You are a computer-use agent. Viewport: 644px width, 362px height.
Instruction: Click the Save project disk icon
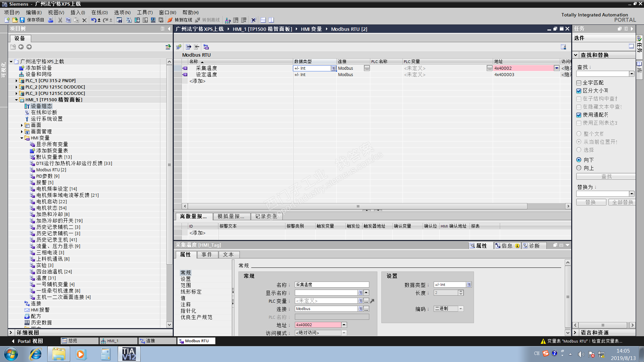point(22,20)
